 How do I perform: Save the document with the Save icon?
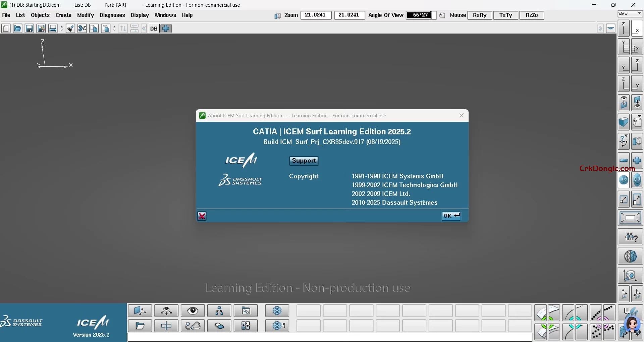(29, 28)
